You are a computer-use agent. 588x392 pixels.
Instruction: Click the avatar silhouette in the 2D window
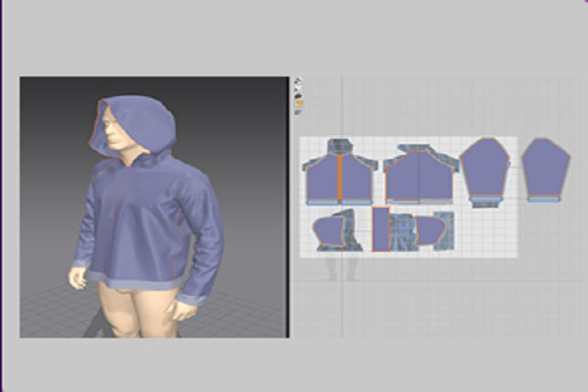pos(338,268)
